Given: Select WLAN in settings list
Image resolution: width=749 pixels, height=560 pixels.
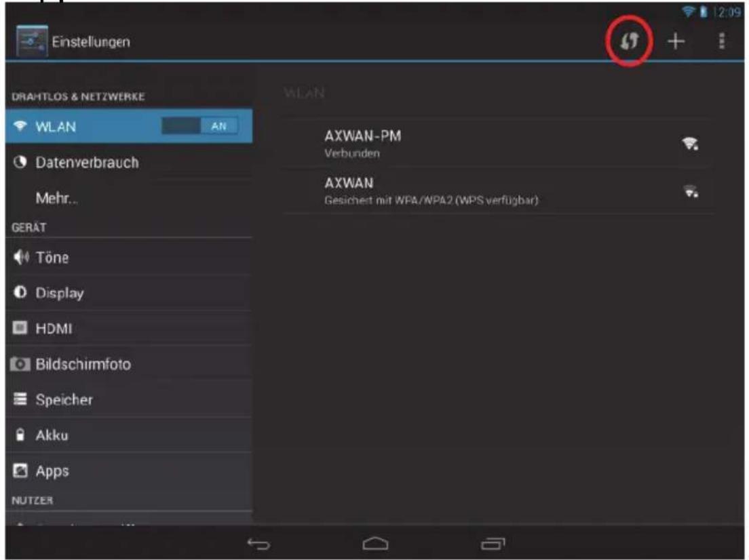Looking at the screenshot, I should pyautogui.click(x=128, y=126).
